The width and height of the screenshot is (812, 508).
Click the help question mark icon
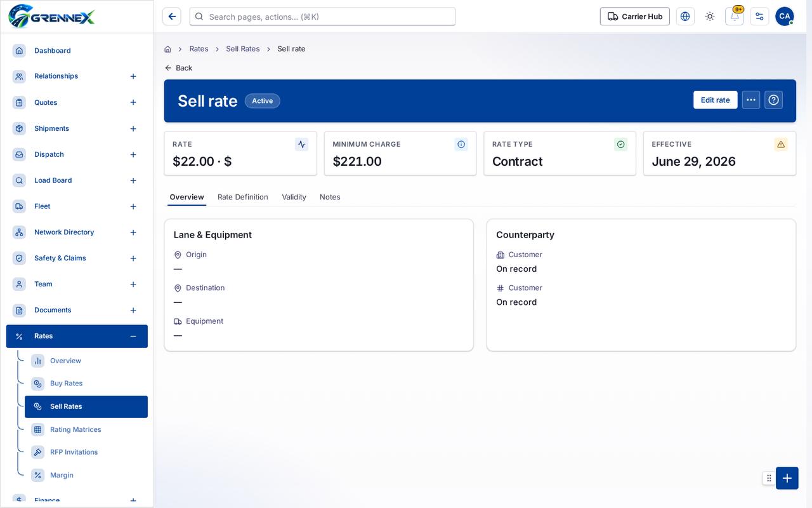click(x=773, y=100)
